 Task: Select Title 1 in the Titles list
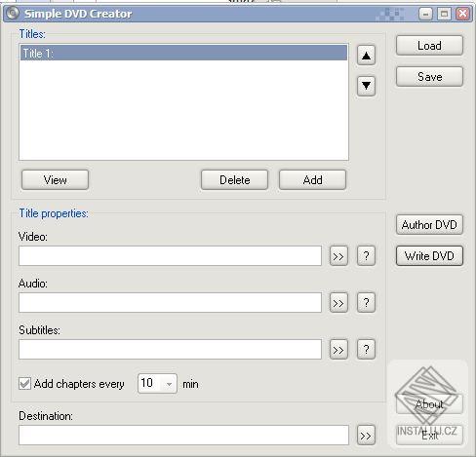tap(183, 53)
